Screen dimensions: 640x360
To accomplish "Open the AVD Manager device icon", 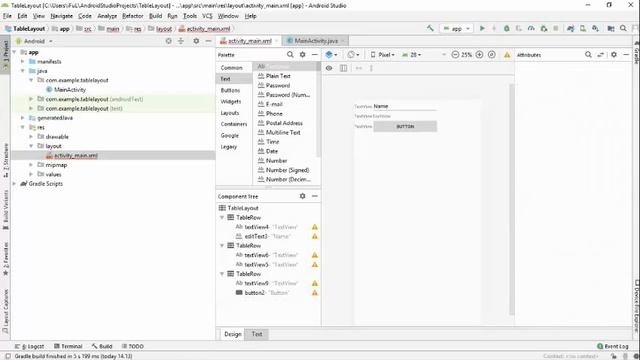I will tap(583, 29).
